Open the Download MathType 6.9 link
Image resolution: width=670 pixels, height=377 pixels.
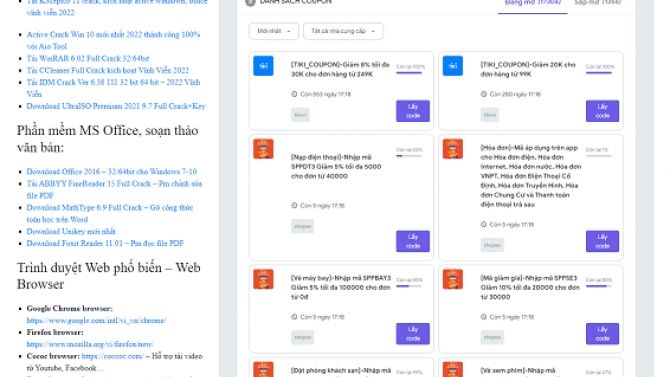(110, 213)
